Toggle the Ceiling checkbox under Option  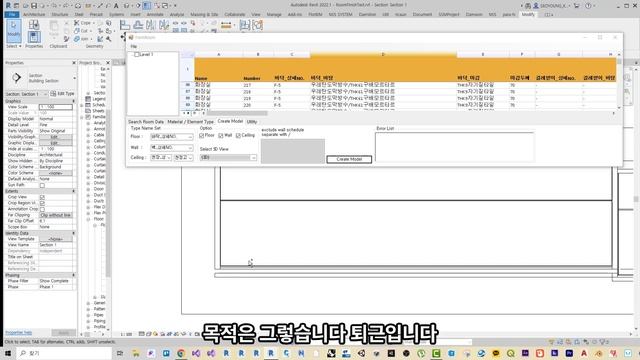click(238, 136)
